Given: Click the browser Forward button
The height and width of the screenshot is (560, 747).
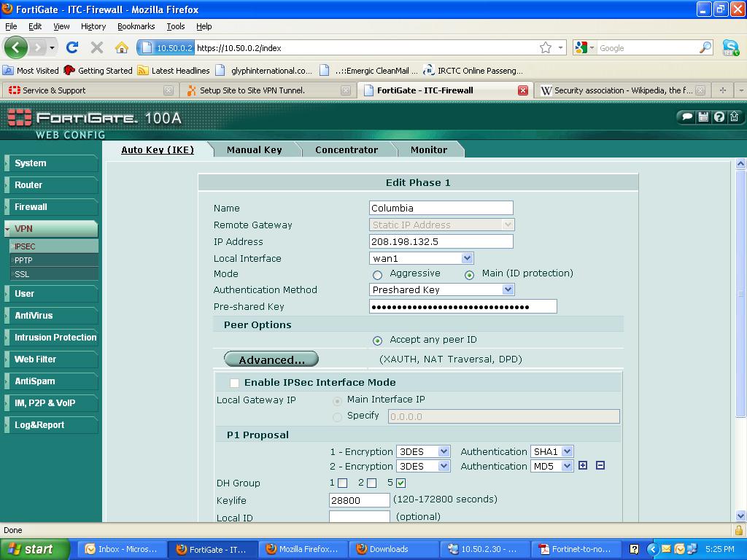Looking at the screenshot, I should (37, 47).
